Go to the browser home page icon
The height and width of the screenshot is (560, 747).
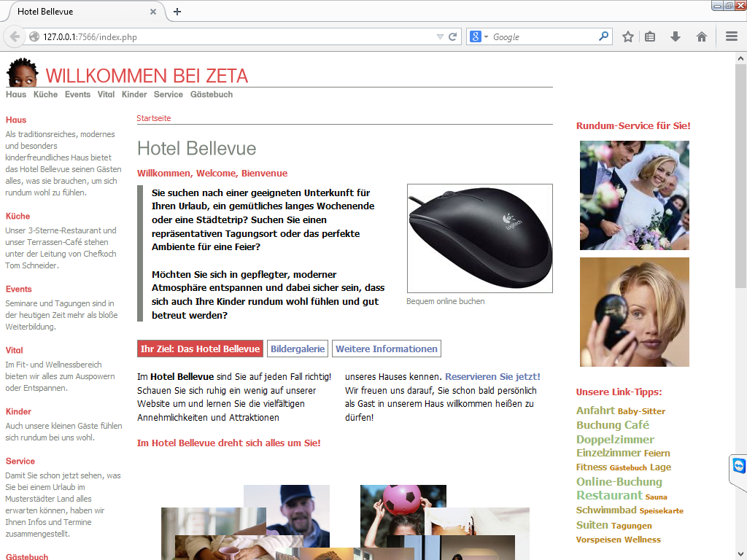pyautogui.click(x=701, y=36)
